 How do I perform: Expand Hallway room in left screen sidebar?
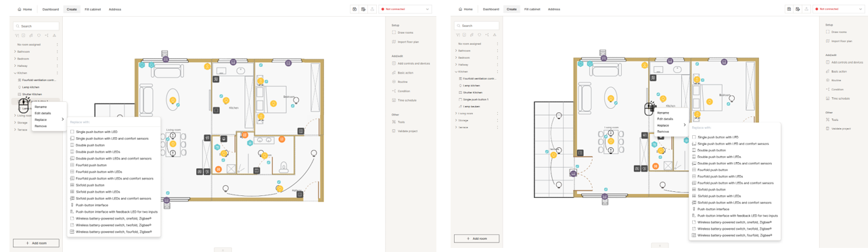tap(15, 66)
